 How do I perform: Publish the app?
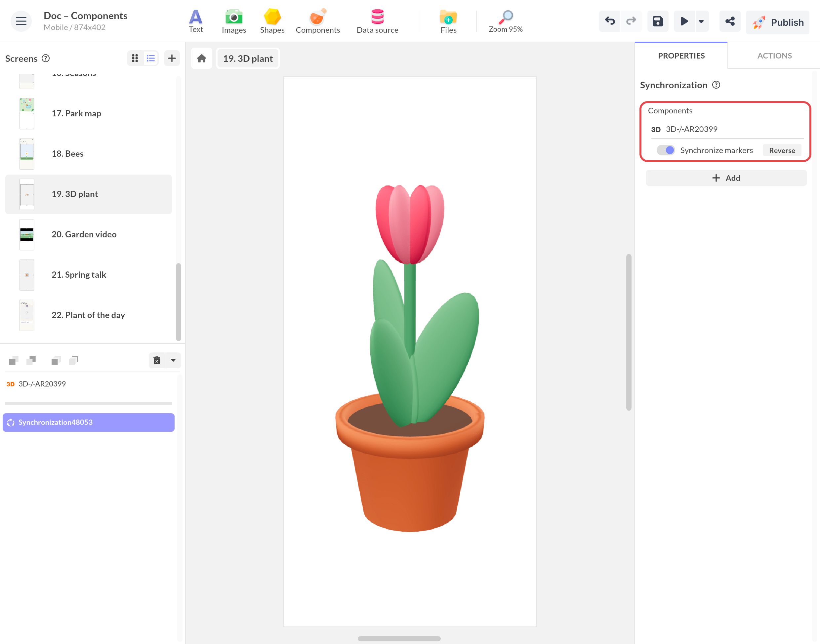point(777,22)
